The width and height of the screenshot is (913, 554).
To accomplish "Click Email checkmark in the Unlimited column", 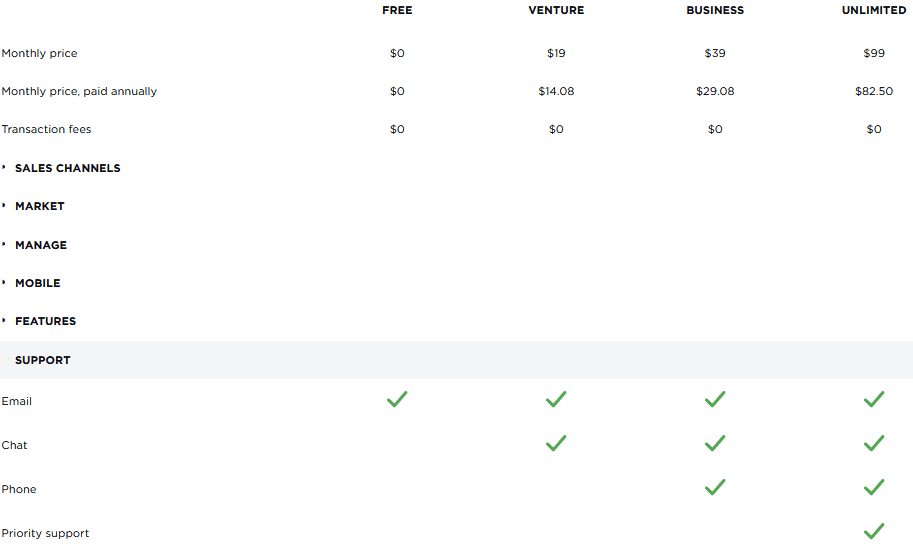I will [x=874, y=400].
